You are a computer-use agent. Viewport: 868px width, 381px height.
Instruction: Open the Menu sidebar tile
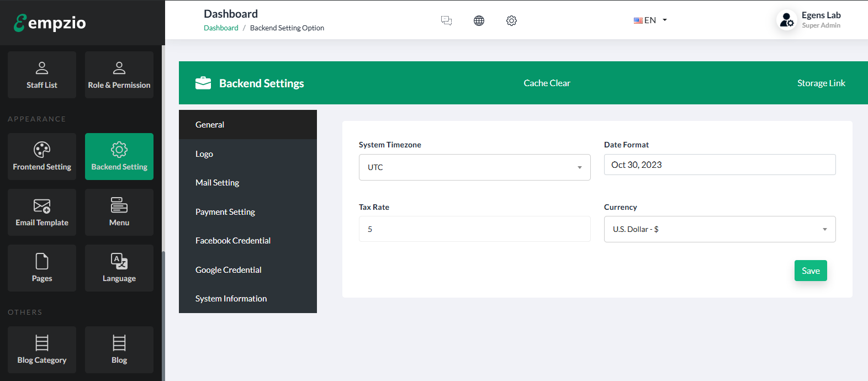pos(119,212)
